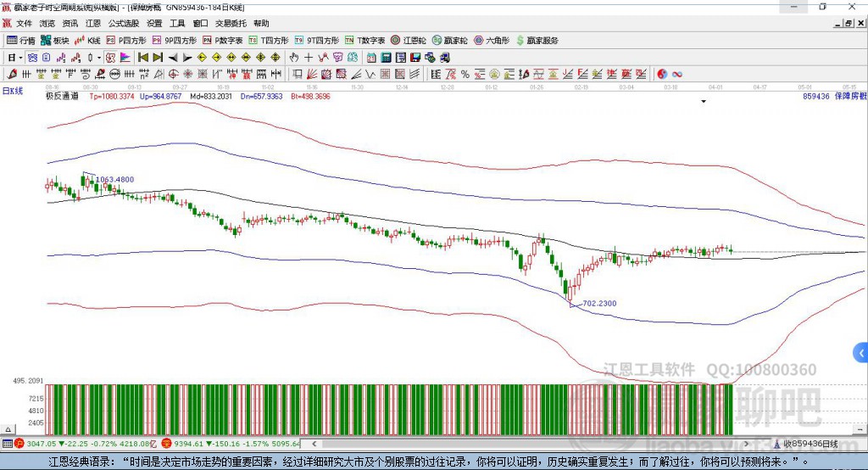Image resolution: width=868 pixels, height=470 pixels.
Task: Click the circular crosshair target icon
Action: coord(173,75)
